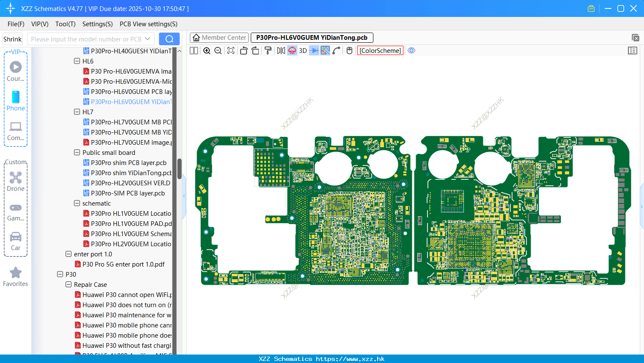Open the www.xzz.hk link in status bar
Viewport: 644px width, 363px height.
350,359
